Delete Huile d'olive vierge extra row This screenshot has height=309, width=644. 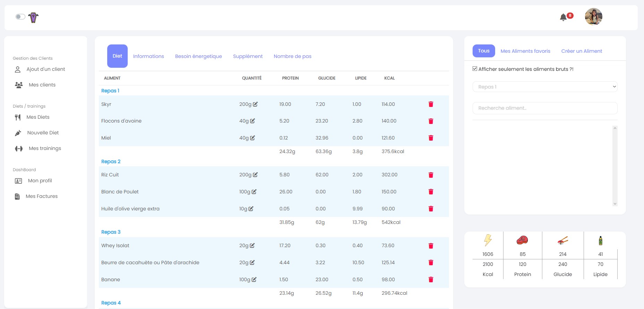coord(431,209)
